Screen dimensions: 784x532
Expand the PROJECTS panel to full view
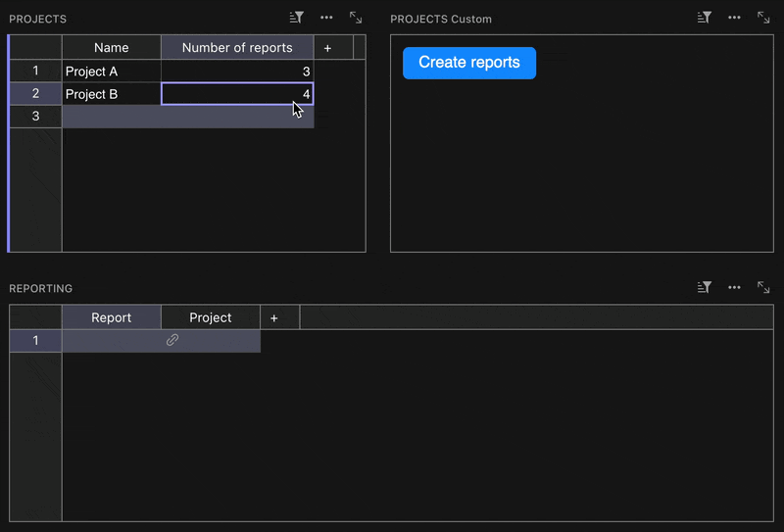356,18
